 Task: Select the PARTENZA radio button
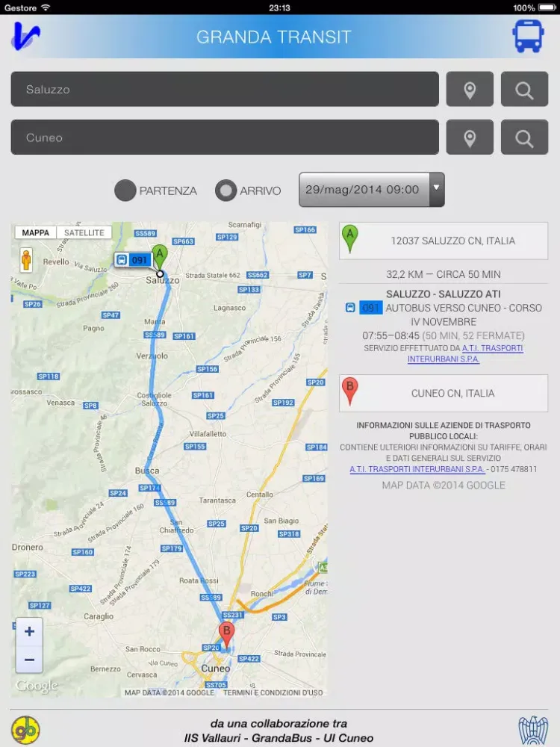pos(125,190)
